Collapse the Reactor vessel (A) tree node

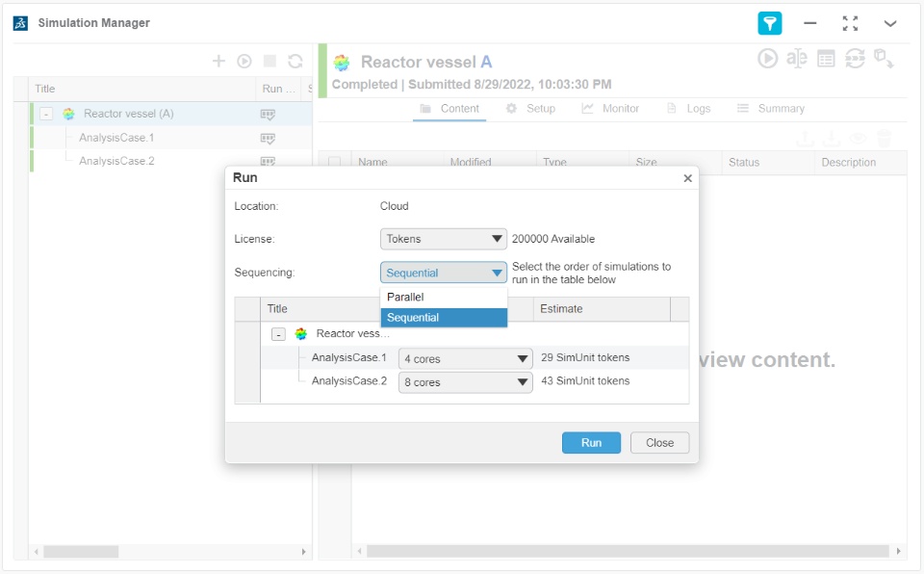(x=46, y=114)
